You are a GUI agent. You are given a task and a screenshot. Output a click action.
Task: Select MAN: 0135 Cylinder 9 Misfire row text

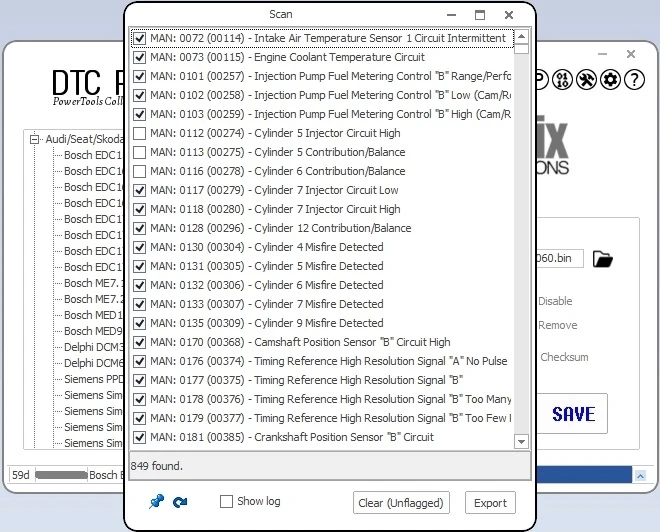pyautogui.click(x=267, y=323)
